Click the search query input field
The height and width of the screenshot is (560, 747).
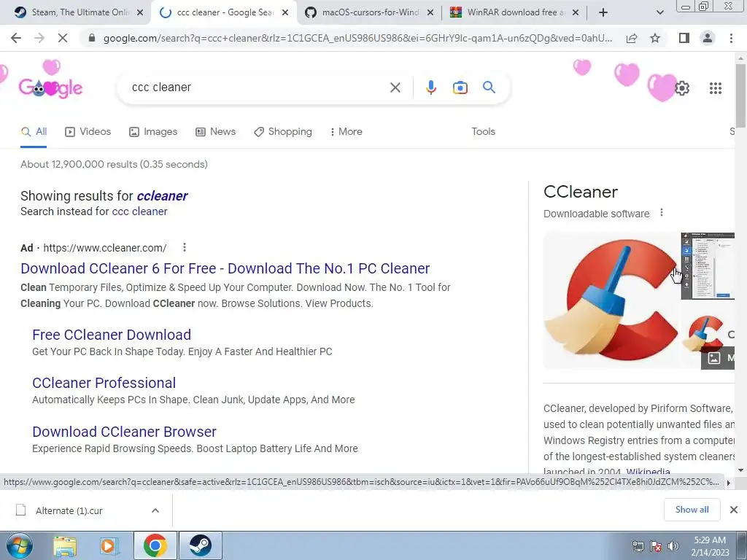pos(258,87)
